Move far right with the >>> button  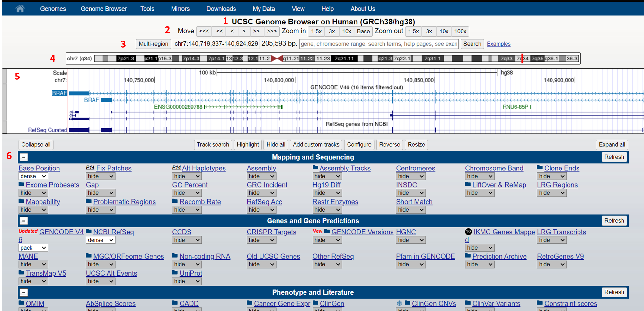coord(272,31)
